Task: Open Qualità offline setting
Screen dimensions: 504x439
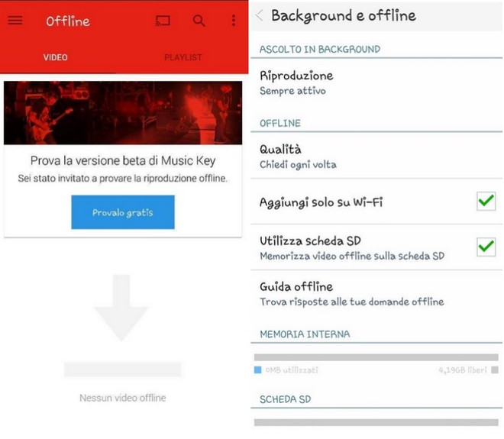Action: [x=376, y=157]
